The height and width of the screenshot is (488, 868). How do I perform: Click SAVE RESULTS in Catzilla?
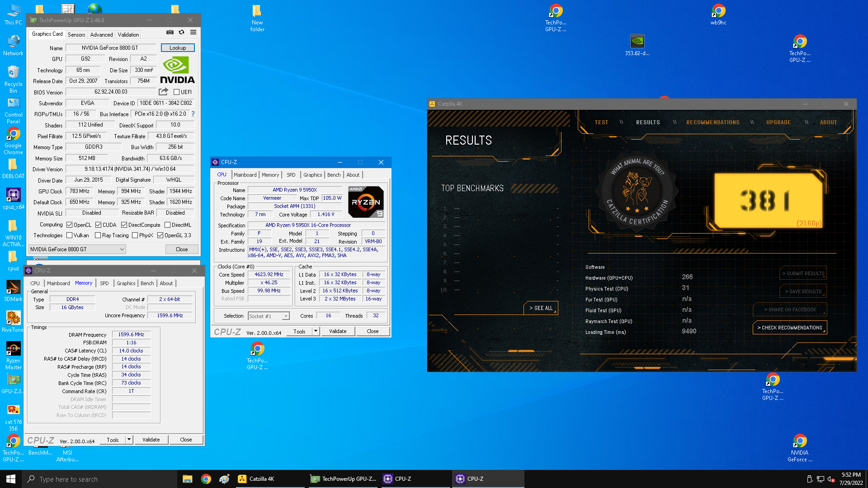[803, 292]
